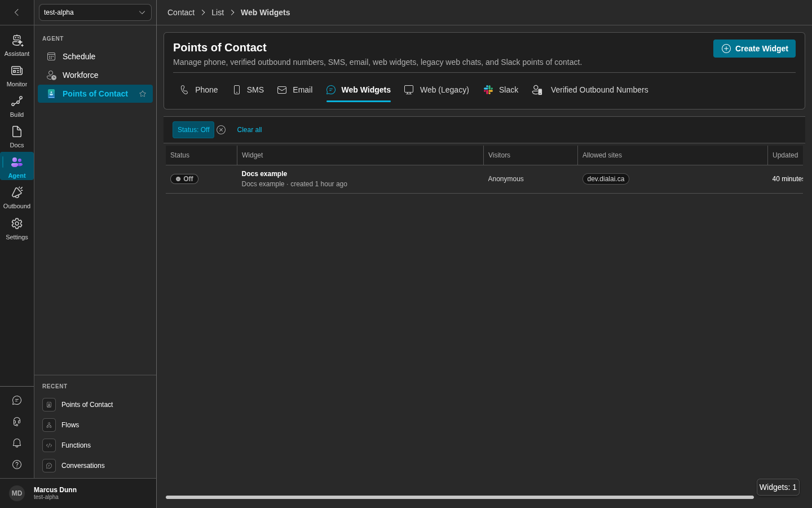812x508 pixels.
Task: Open Verified Outbound Numbers tab
Action: [x=590, y=90]
